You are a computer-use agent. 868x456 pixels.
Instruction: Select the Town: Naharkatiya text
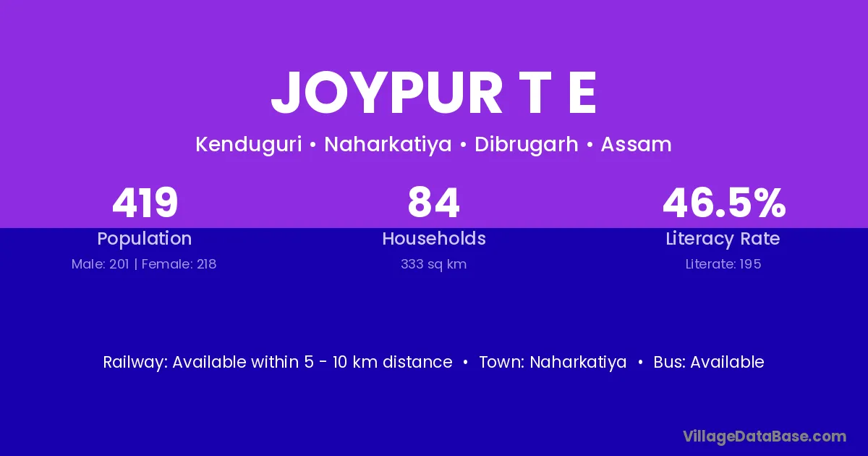(553, 362)
